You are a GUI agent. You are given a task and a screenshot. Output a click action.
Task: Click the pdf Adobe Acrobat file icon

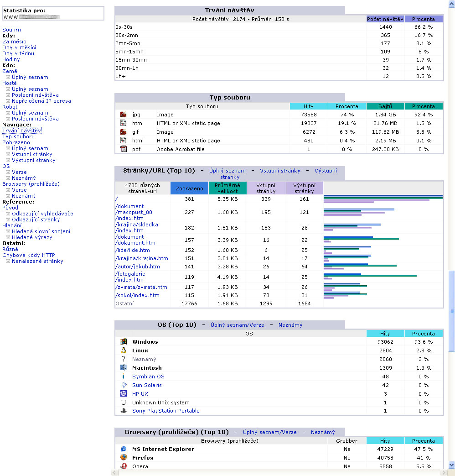(123, 149)
